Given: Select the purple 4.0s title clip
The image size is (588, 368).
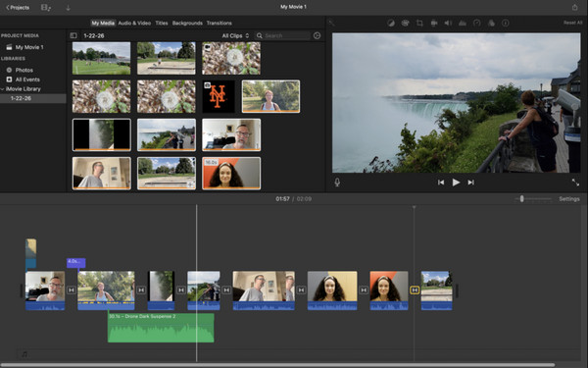Looking at the screenshot, I should pyautogui.click(x=76, y=262).
